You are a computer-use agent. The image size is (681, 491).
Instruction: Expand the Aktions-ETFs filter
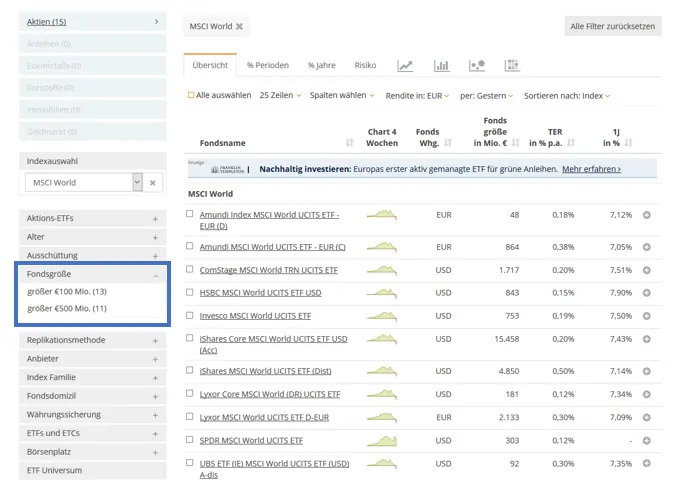tap(93, 218)
